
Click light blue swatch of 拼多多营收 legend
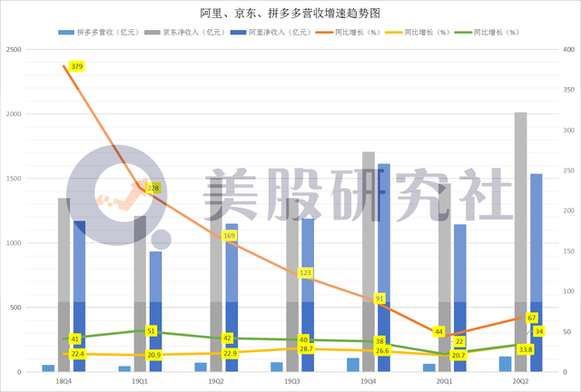[x=66, y=33]
